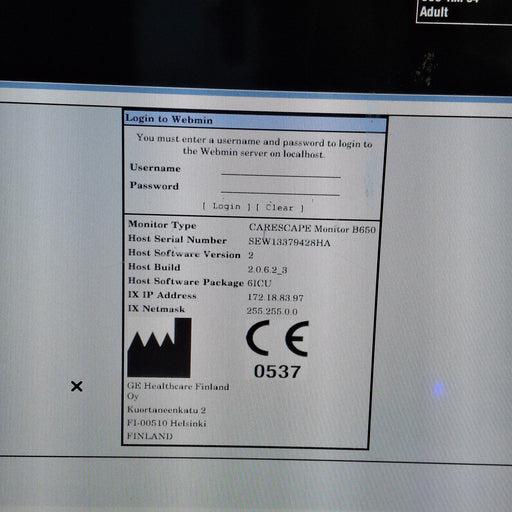The width and height of the screenshot is (512, 512).
Task: Click the CE certification mark
Action: click(x=277, y=338)
